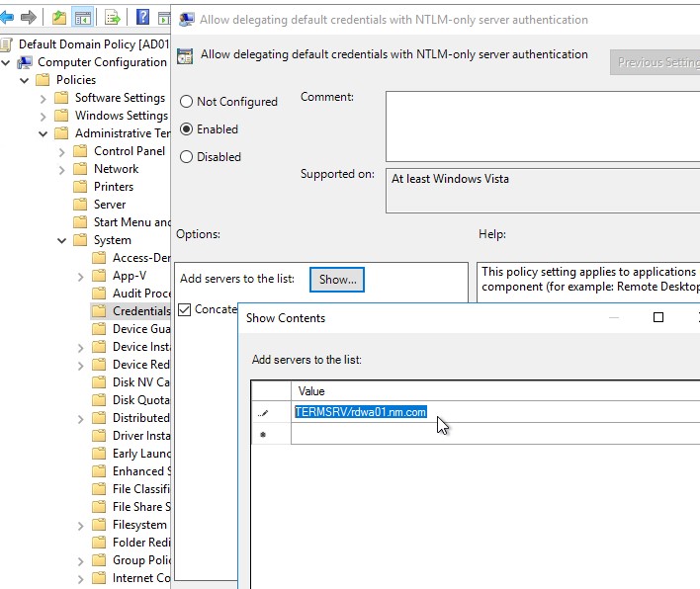700x589 pixels.
Task: Select the Printers folder in tree
Action: [113, 187]
